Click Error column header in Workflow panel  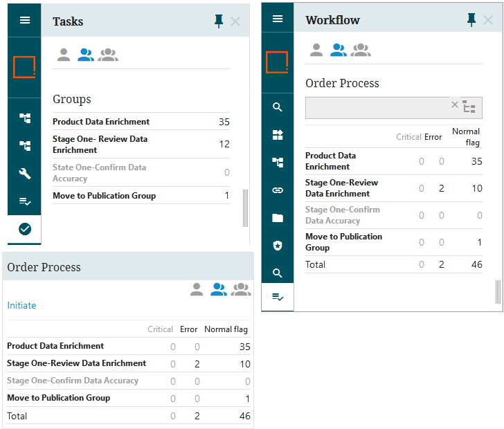coord(433,137)
